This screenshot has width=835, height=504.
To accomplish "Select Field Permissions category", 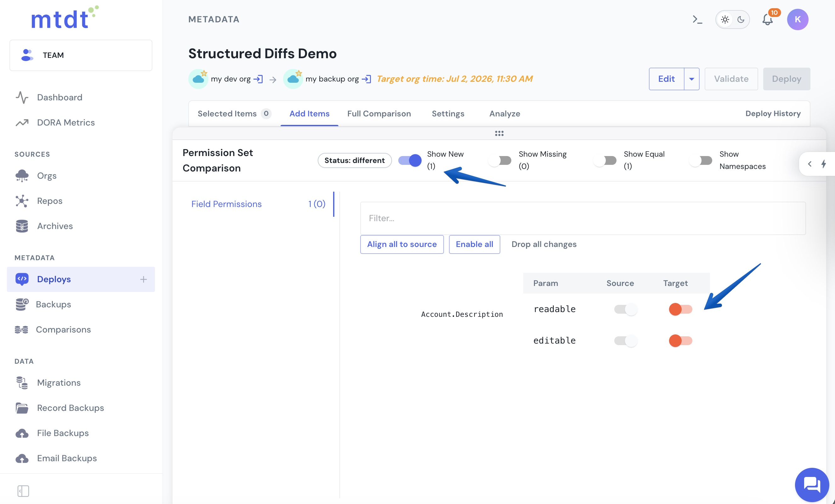I will click(x=258, y=204).
